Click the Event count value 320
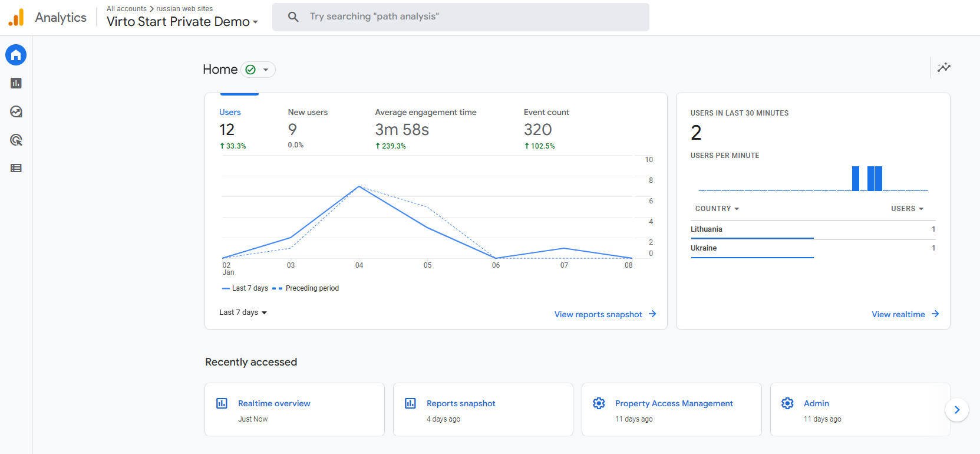980x454 pixels. click(x=538, y=130)
